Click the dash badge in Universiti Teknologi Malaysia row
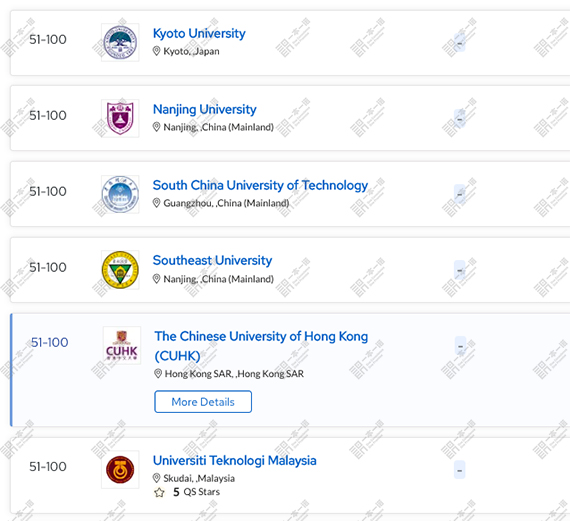Image resolution: width=570 pixels, height=521 pixels. coord(459,470)
